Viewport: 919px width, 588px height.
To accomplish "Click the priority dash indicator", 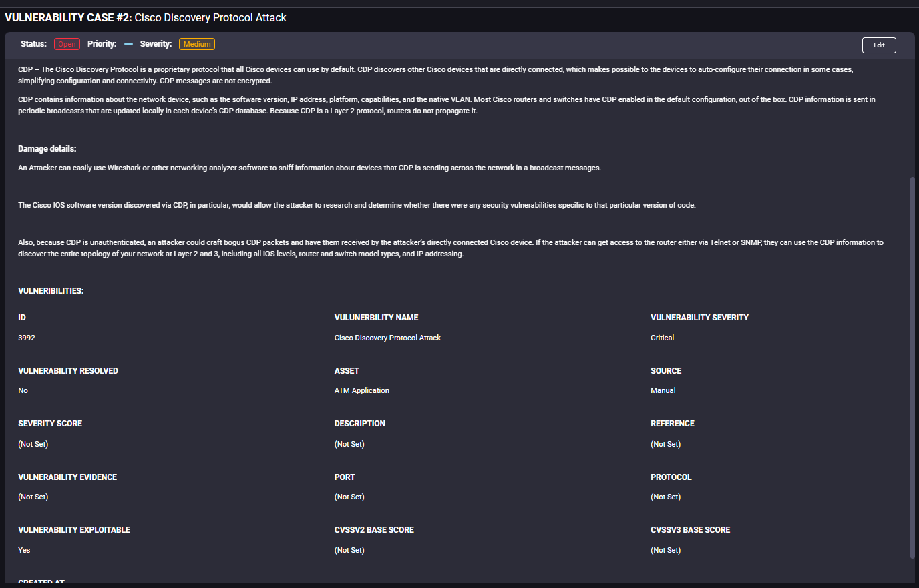I will point(128,44).
